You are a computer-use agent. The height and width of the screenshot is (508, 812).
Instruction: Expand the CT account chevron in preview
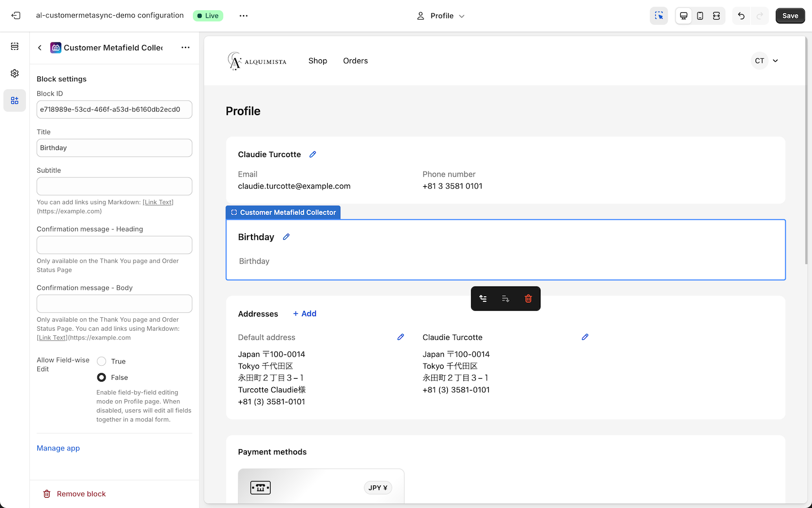775,60
